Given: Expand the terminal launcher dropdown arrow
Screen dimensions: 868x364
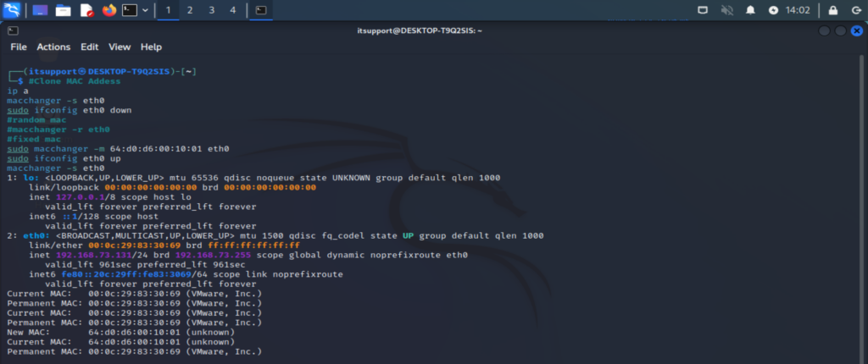Looking at the screenshot, I should [145, 10].
